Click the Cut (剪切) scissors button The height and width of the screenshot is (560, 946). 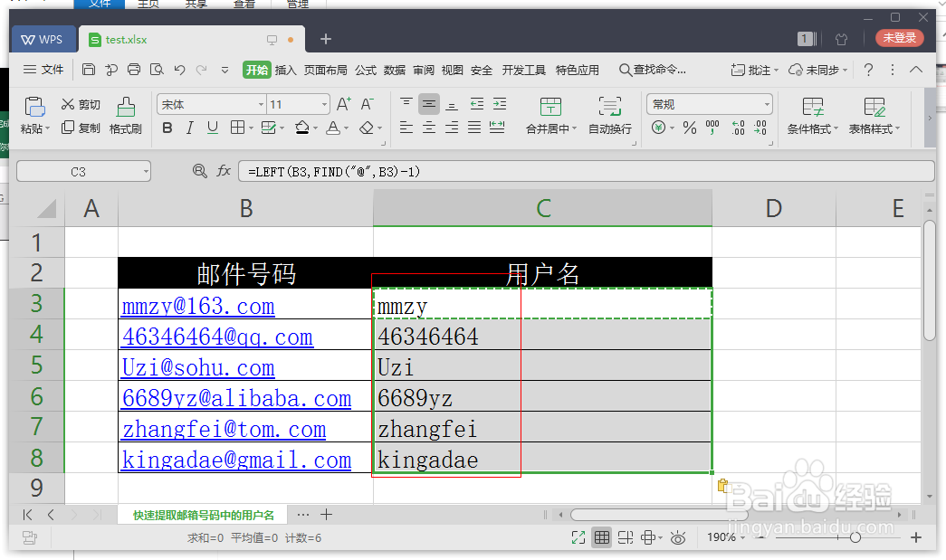[x=81, y=104]
